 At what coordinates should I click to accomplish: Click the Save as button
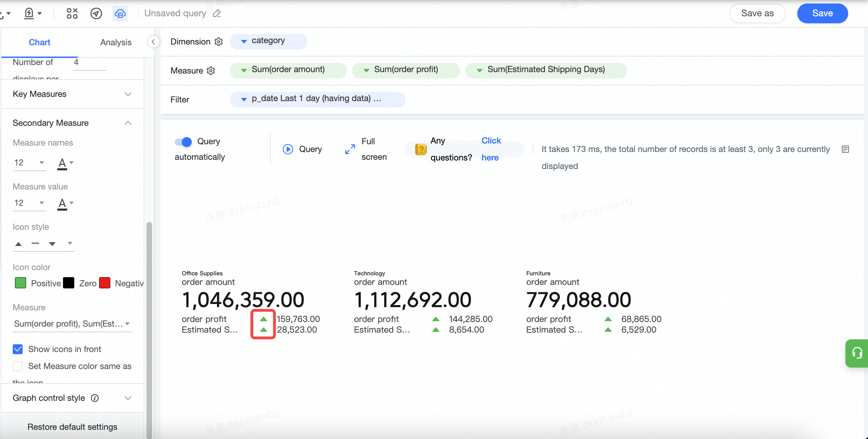coord(757,13)
